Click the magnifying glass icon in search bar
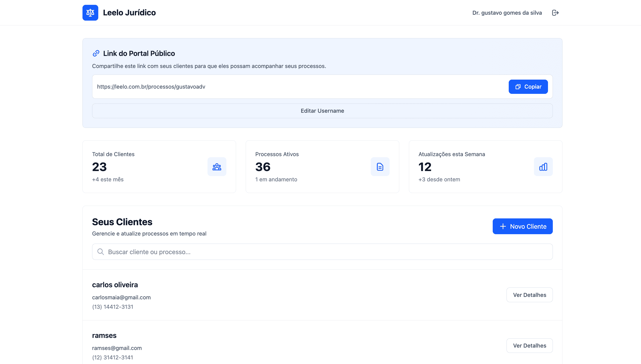The height and width of the screenshot is (364, 641). pos(100,252)
